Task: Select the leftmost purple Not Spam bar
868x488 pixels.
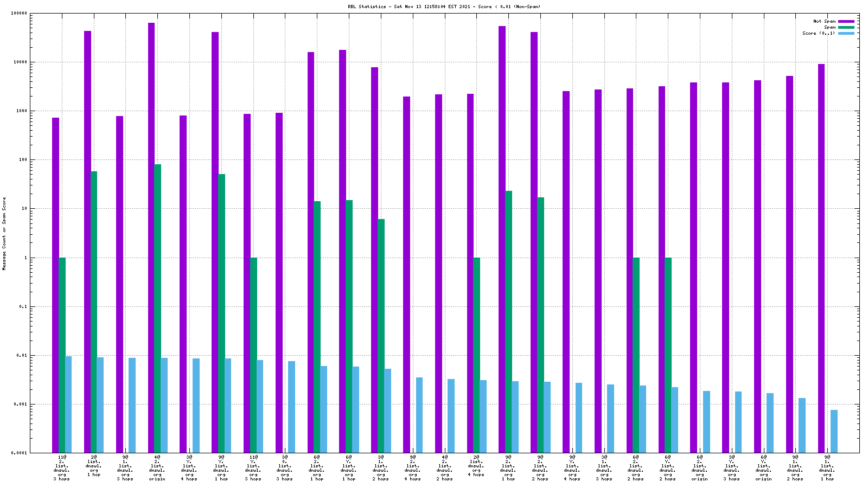Action: coord(55,285)
